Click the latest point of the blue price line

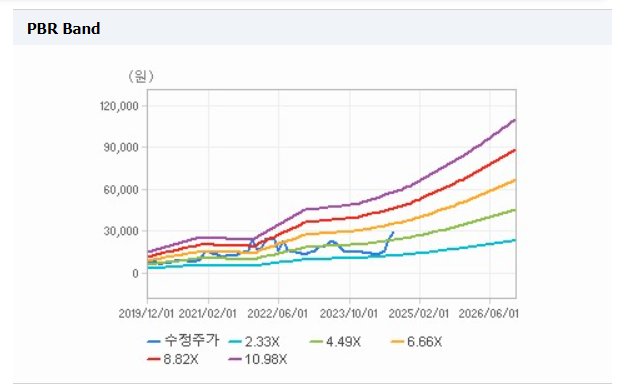[393, 232]
